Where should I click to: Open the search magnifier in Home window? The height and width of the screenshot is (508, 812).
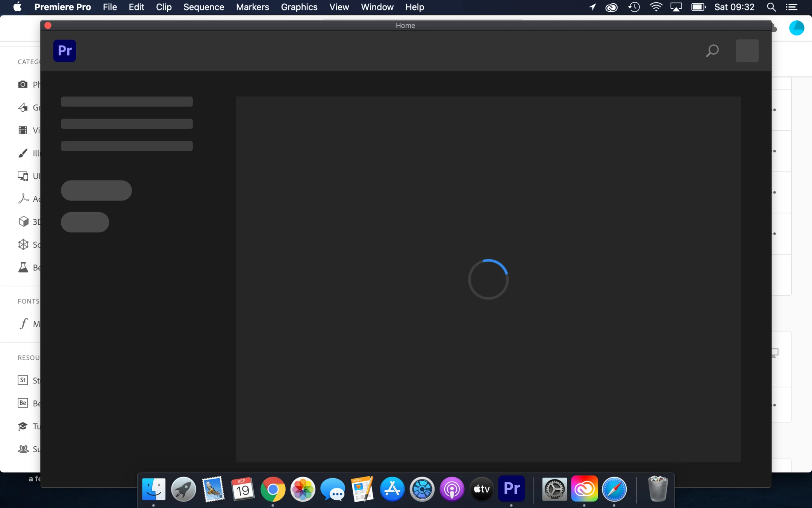coord(712,50)
